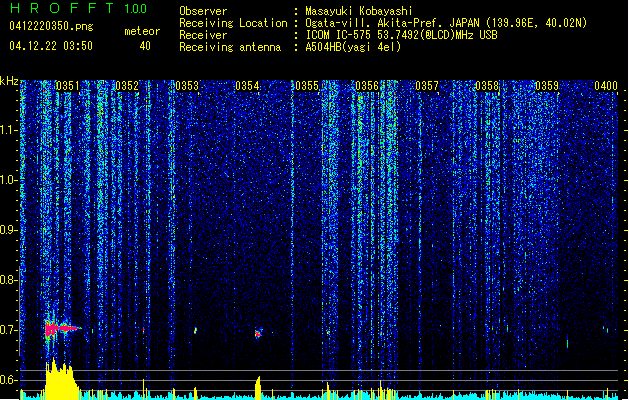Click the large yellow power peak near 0351
The image size is (629, 400).
tap(61, 379)
